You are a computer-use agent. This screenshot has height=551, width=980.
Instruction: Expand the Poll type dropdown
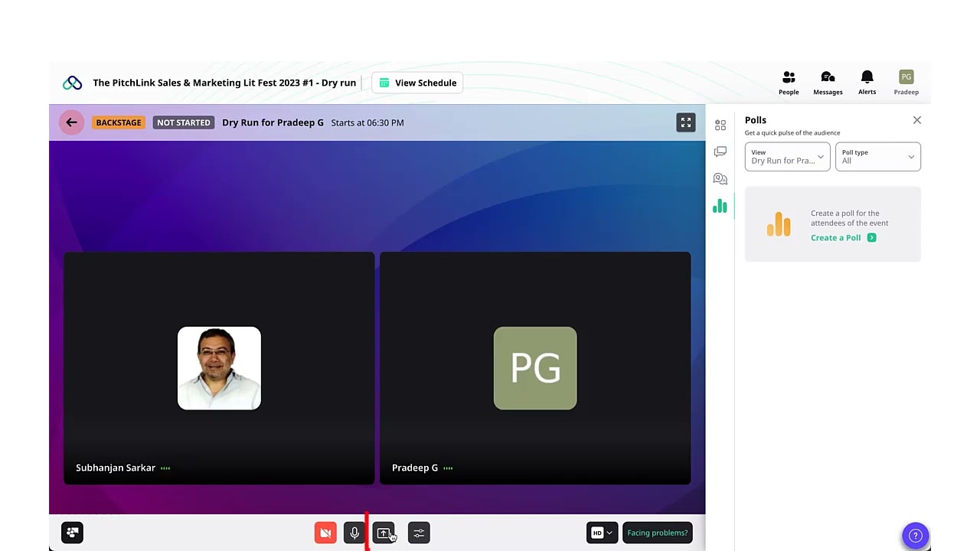[877, 157]
